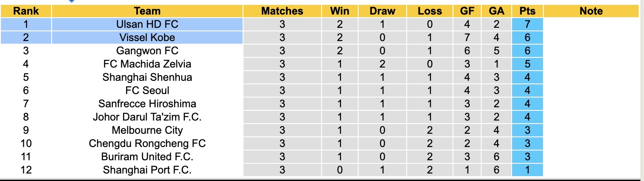The height and width of the screenshot is (181, 644).
Task: Open Melbourne City team name
Action: [x=147, y=130]
